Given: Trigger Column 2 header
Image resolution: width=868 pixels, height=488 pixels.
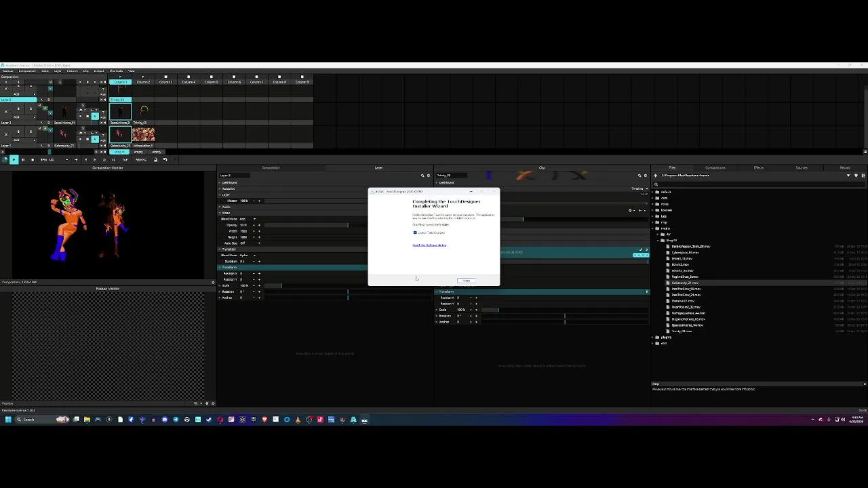Looking at the screenshot, I should point(143,82).
